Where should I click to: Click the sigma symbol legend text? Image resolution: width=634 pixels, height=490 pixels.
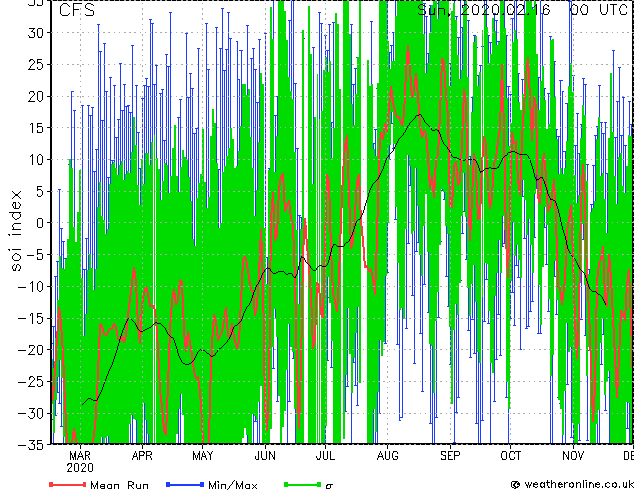pyautogui.click(x=329, y=486)
